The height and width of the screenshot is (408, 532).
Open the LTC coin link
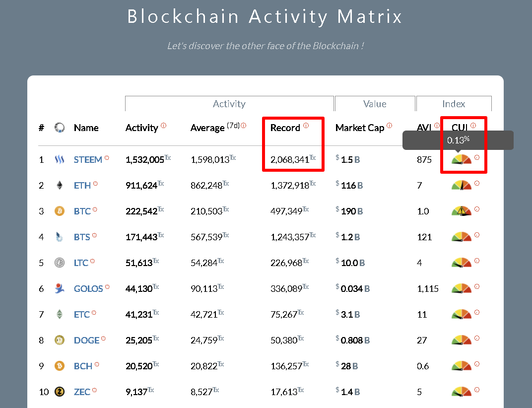81,263
